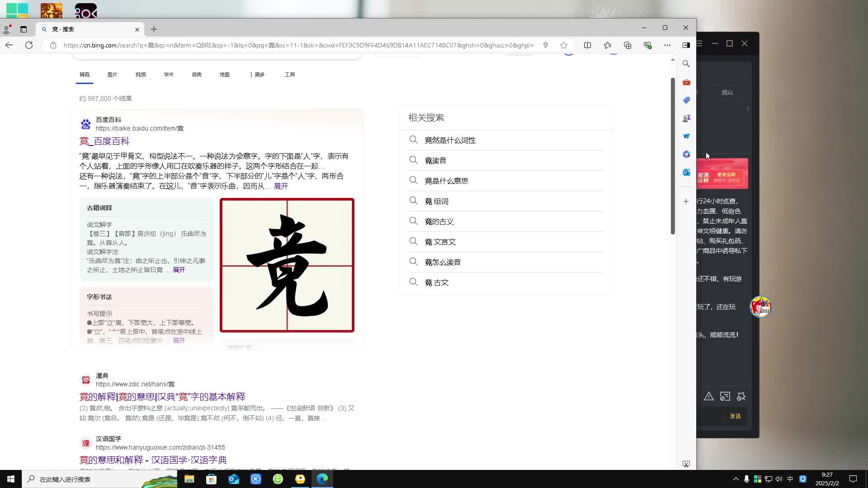Open the Windows Start menu

click(10, 479)
